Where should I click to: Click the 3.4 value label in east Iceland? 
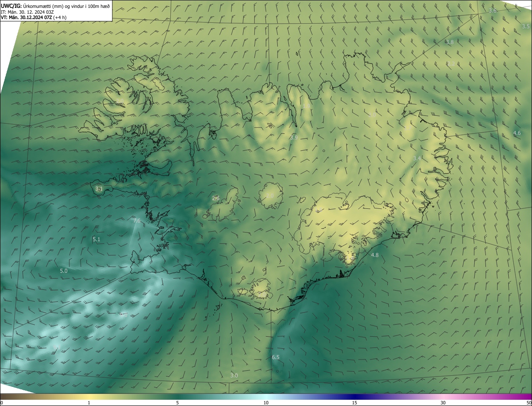coord(417,158)
